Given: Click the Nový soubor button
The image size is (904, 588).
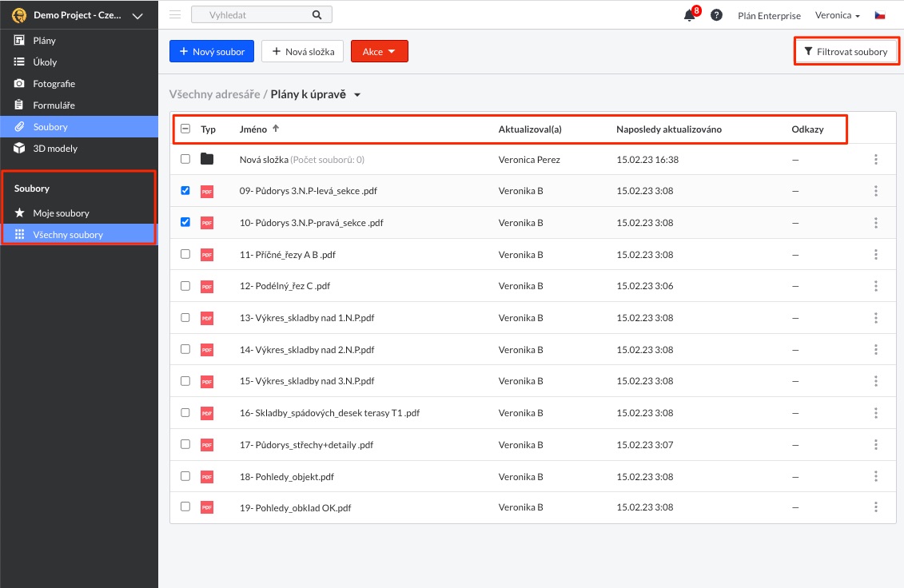Looking at the screenshot, I should click(212, 51).
